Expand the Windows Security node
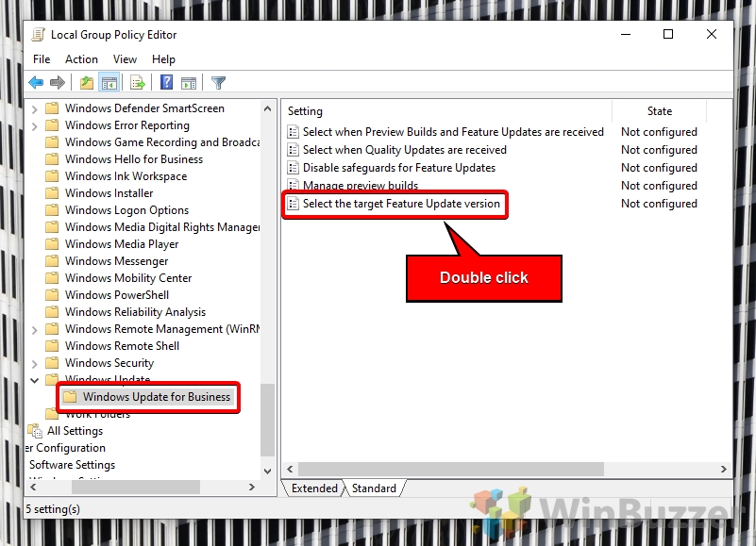Image resolution: width=756 pixels, height=546 pixels. pos(34,364)
